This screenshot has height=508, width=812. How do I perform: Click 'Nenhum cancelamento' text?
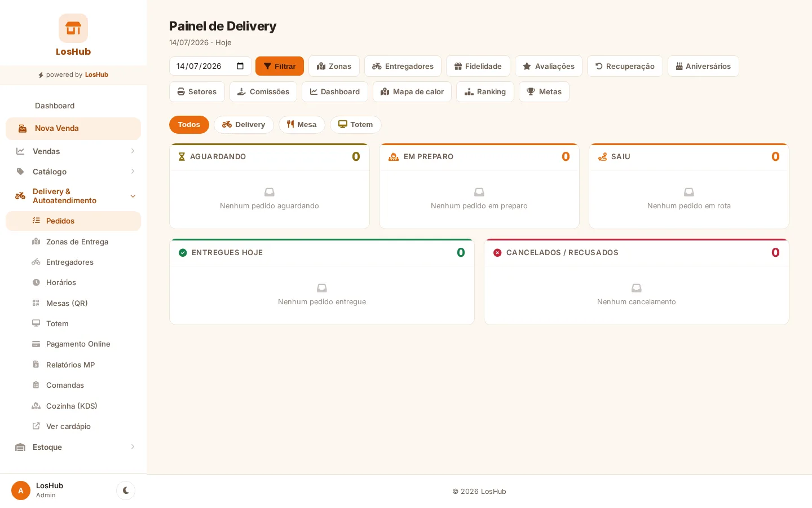[x=637, y=302]
